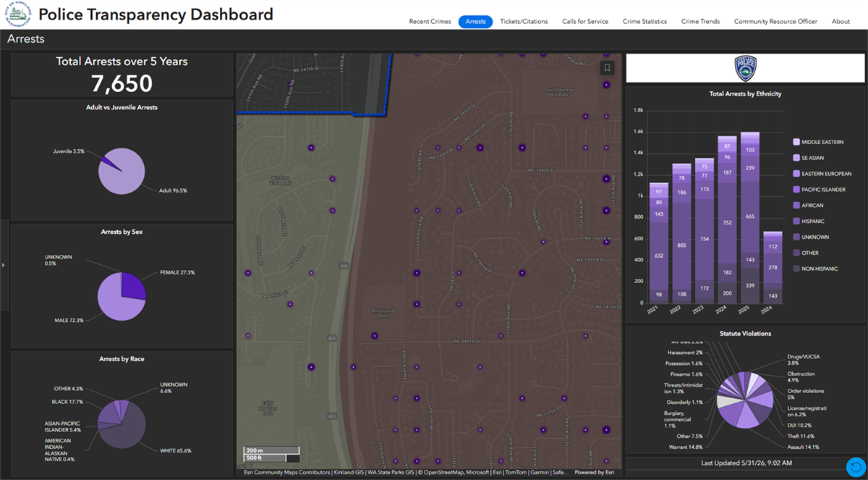View the Crime Trends tab
Screen dimensions: 868x480
[700, 22]
